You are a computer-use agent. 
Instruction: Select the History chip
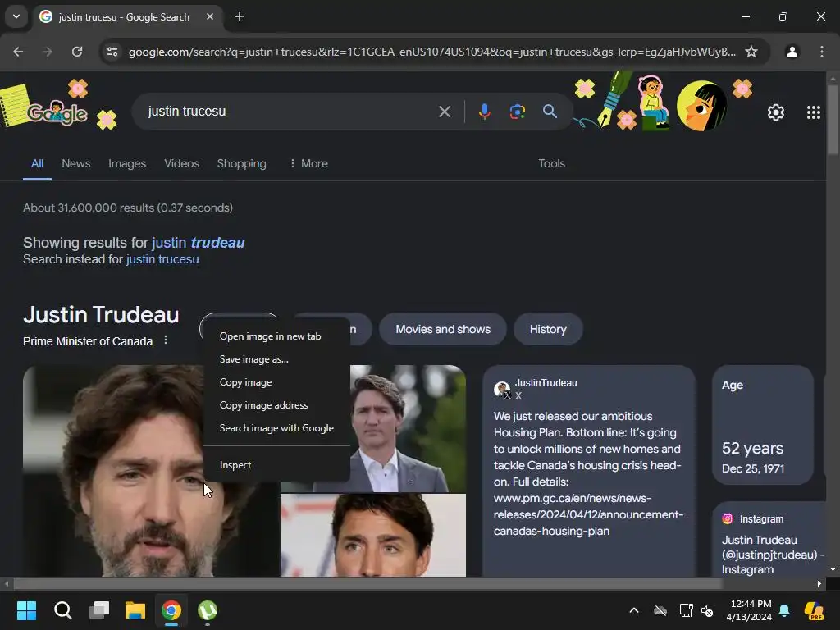coord(548,329)
